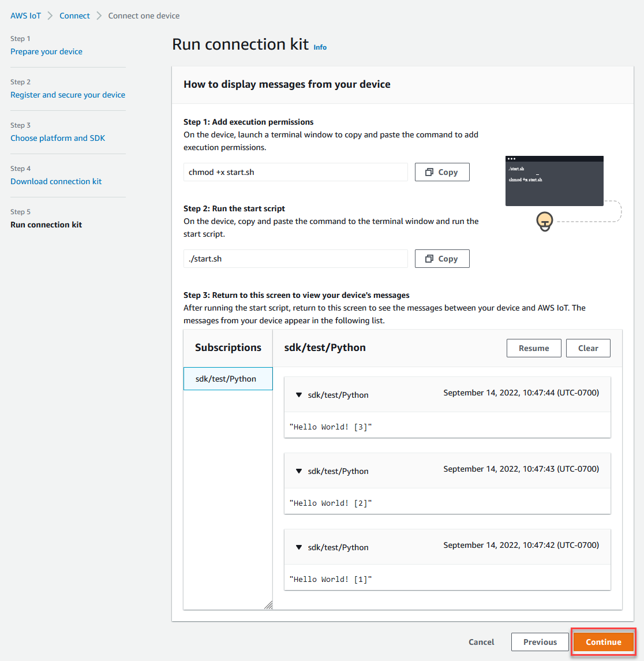Click the chmod command input field
644x661 pixels.
tap(295, 171)
